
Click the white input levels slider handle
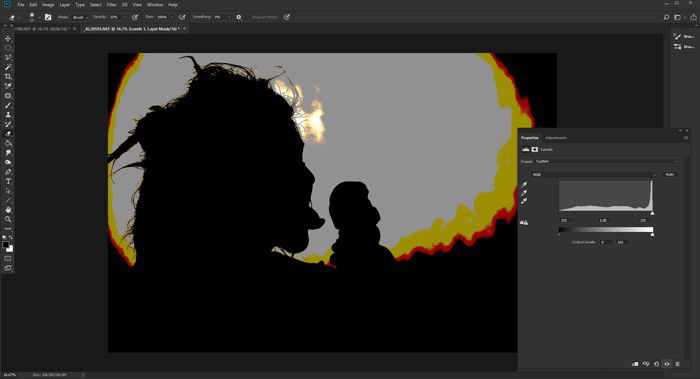652,213
